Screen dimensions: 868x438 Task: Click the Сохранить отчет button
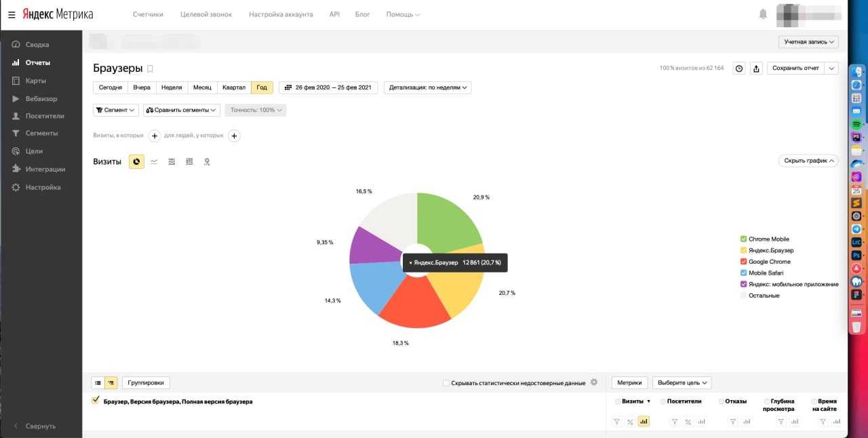[x=796, y=68]
